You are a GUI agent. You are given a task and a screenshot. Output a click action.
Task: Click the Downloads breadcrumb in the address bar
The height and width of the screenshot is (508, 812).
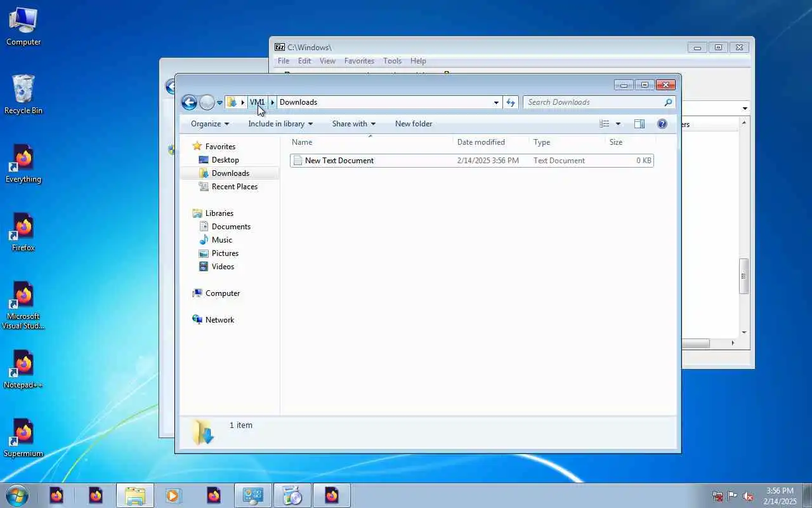click(298, 102)
